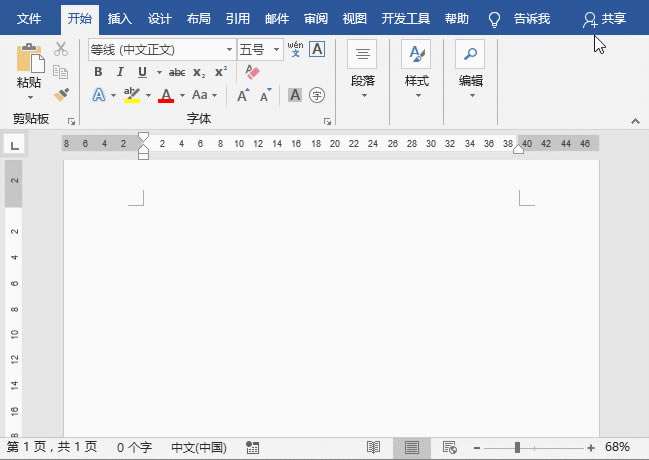Click the zoom slider handle
This screenshot has height=460, width=649.
coord(517,448)
